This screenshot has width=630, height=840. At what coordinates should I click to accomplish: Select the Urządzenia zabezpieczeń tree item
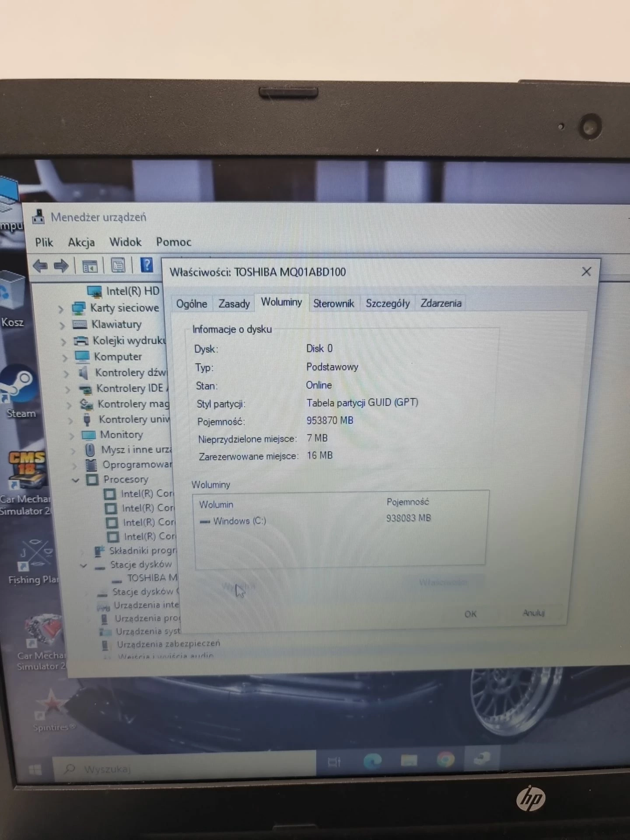coord(168,644)
